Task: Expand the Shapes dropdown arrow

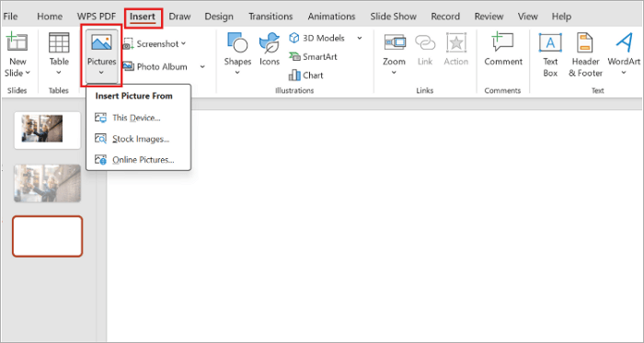Action: click(237, 73)
